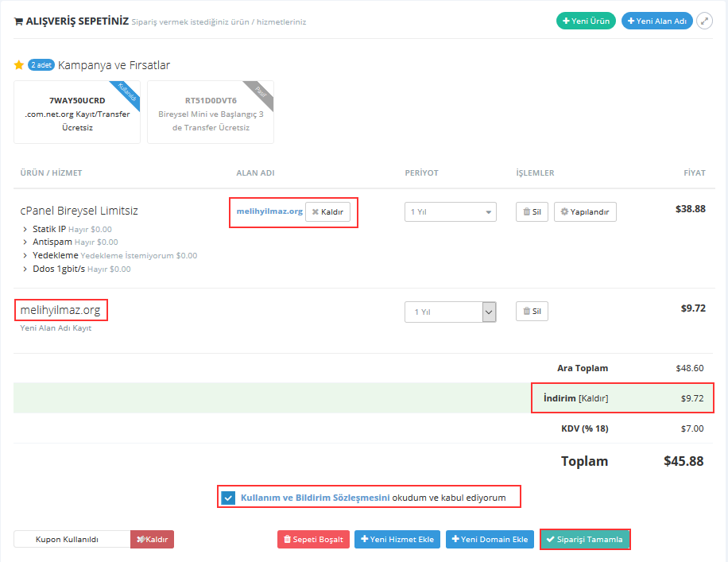Remove the coupon with red Kaldır button

153,539
